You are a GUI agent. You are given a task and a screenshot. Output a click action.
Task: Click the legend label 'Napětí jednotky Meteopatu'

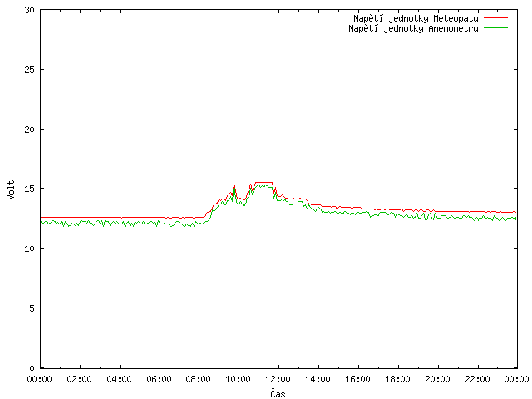(416, 18)
